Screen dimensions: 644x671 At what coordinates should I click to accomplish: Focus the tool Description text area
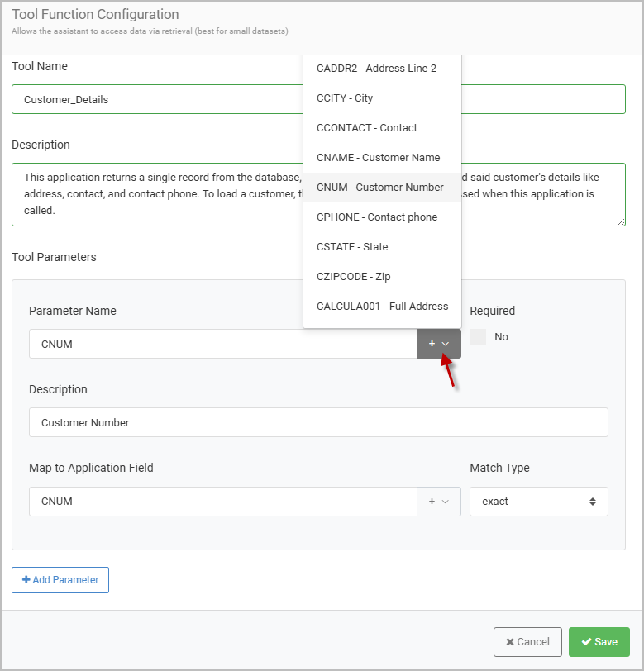pos(157,194)
